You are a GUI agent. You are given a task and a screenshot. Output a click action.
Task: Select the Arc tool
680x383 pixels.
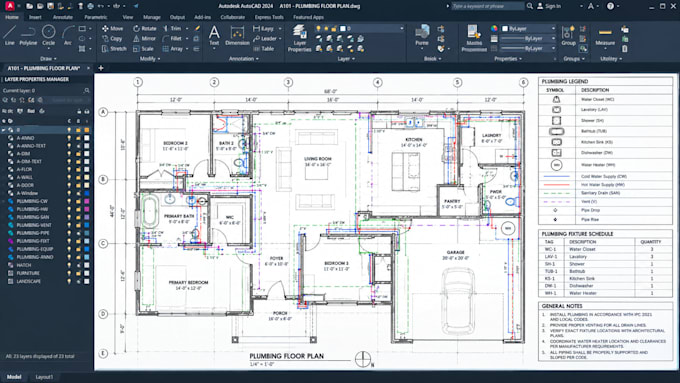(68, 35)
